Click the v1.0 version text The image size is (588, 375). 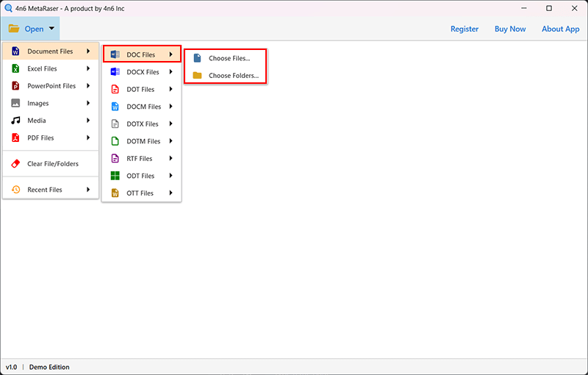click(x=11, y=367)
